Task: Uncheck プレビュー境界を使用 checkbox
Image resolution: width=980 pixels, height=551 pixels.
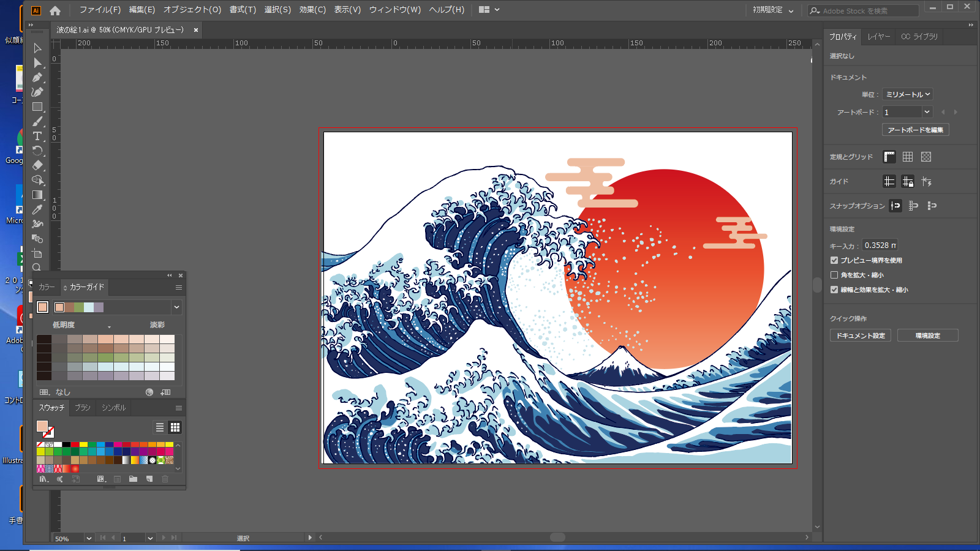Action: click(x=834, y=260)
